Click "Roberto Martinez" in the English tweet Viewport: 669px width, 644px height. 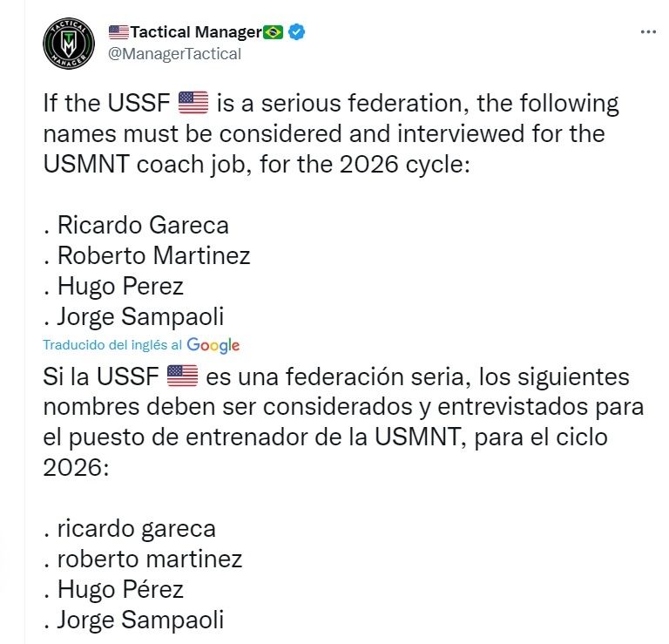pyautogui.click(x=153, y=255)
